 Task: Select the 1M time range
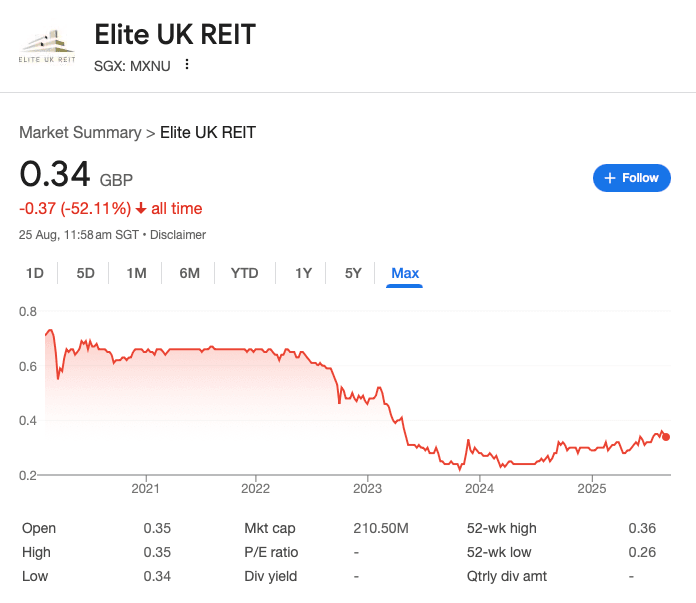click(137, 273)
